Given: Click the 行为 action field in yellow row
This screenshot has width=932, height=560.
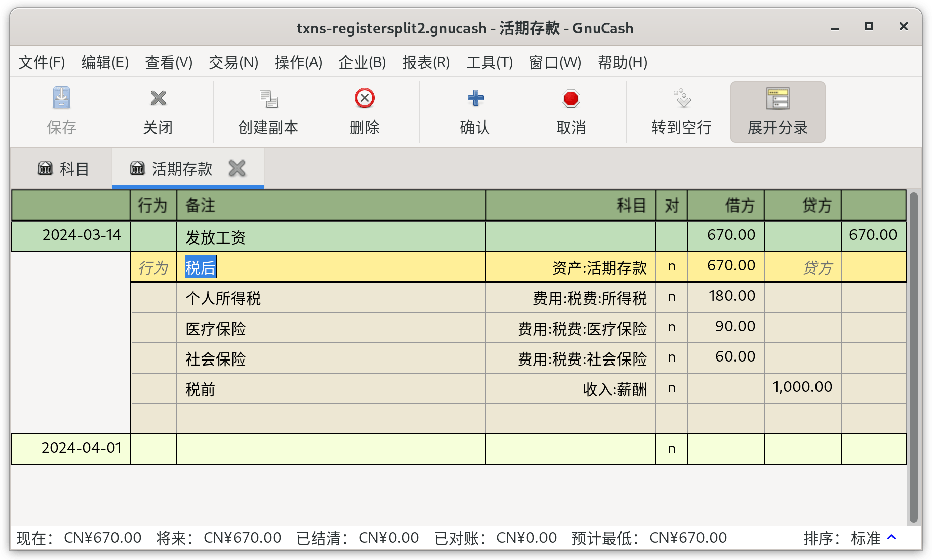Looking at the screenshot, I should coord(153,267).
